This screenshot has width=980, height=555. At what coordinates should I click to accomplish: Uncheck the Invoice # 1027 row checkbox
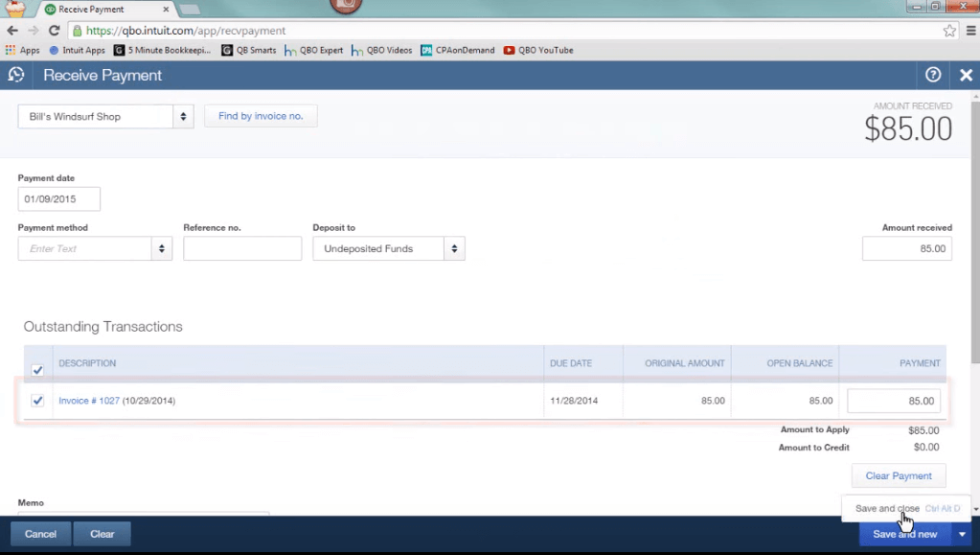coord(37,401)
